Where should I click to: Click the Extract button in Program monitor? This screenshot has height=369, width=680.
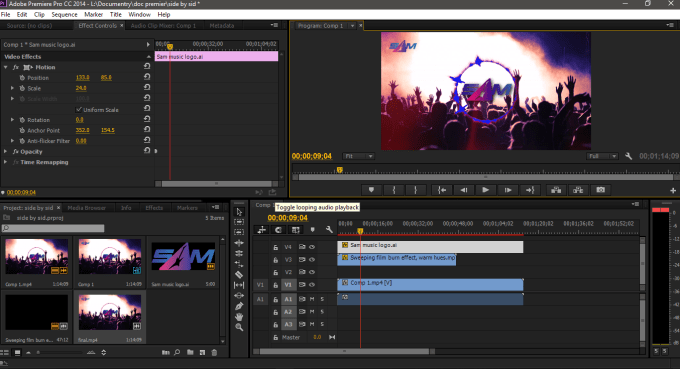(578, 190)
